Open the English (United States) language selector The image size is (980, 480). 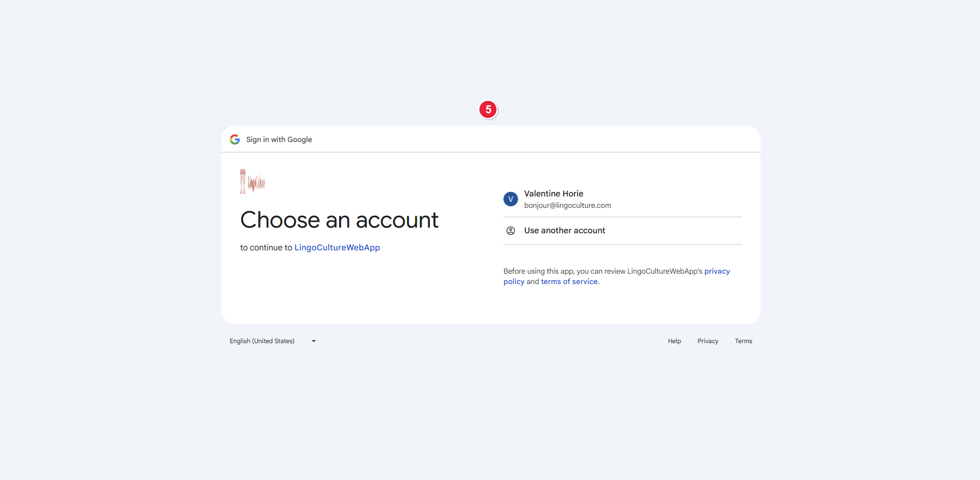(262, 341)
